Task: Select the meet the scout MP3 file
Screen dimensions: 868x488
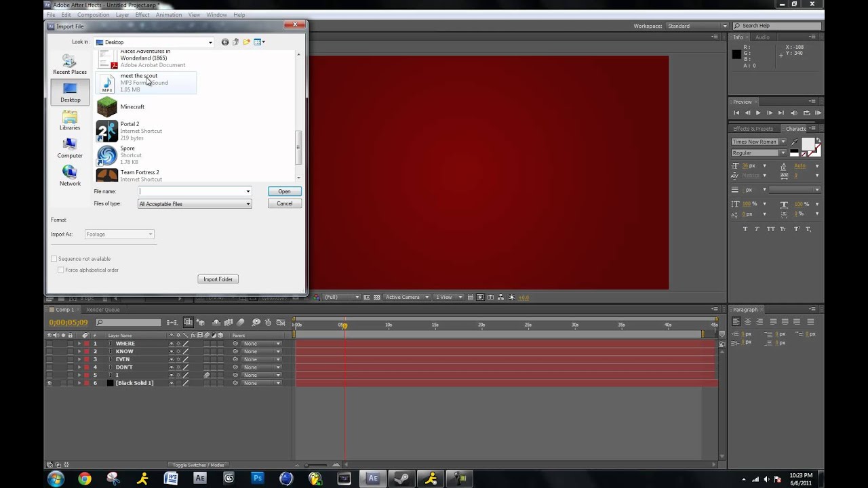Action: coord(146,83)
